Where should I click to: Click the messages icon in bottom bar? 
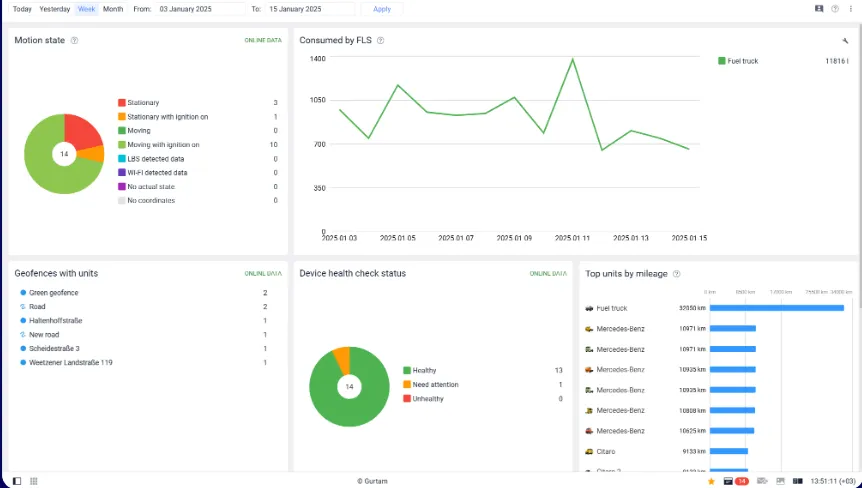762,481
